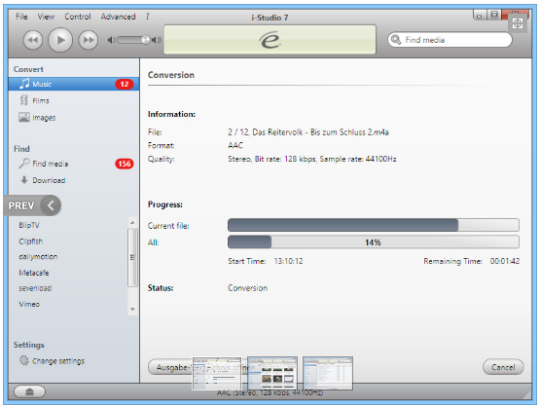This screenshot has height=407, width=540.
Task: Select Music in the Convert section
Action: click(x=74, y=84)
